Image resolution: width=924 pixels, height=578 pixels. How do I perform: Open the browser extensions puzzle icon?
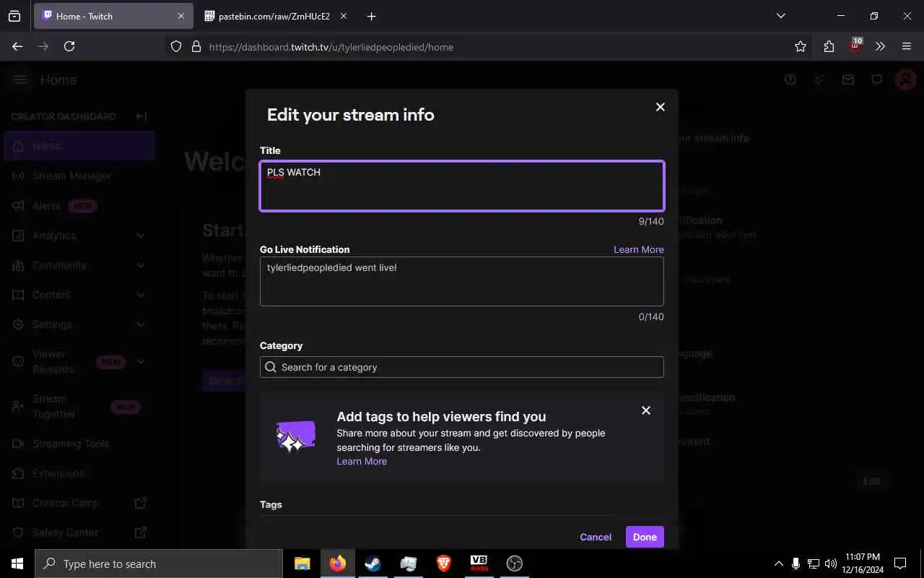coord(829,46)
